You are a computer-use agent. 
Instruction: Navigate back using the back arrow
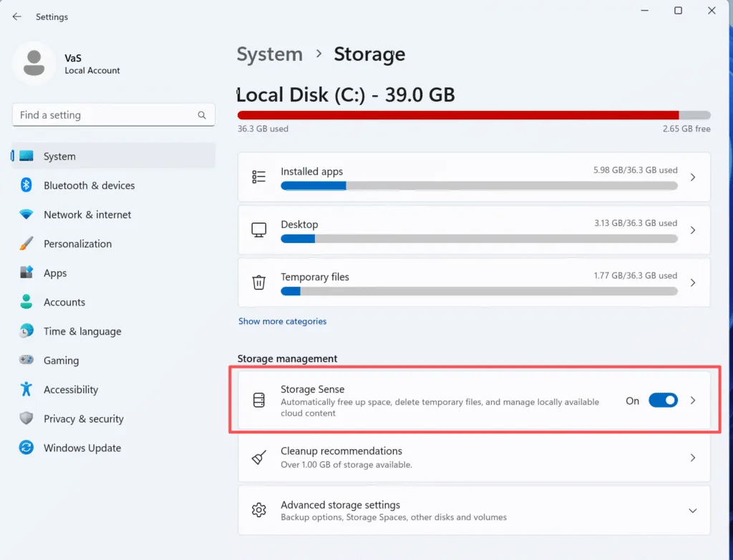pos(16,16)
